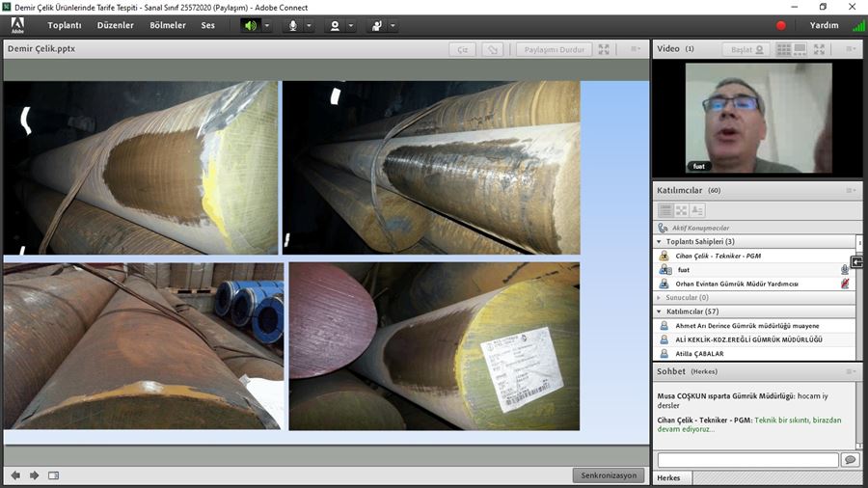The height and width of the screenshot is (488, 868).
Task: Go to the previous slide arrow
Action: tap(15, 474)
